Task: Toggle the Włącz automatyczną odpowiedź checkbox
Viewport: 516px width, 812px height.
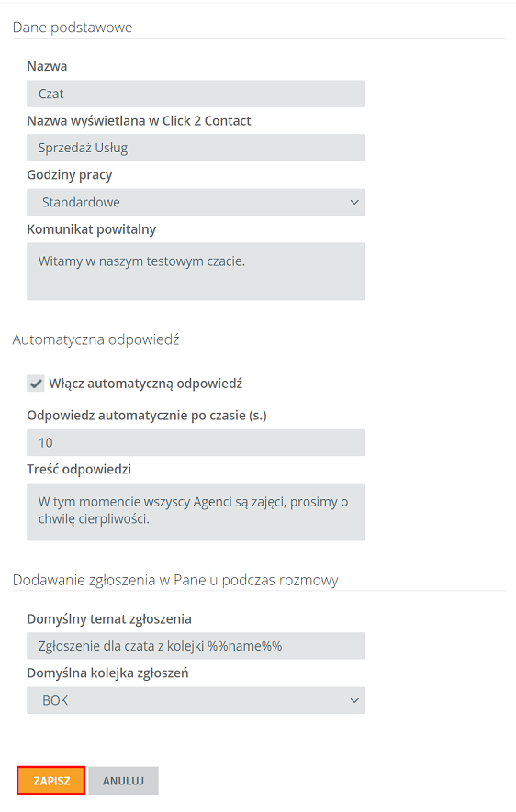Action: coord(36,384)
